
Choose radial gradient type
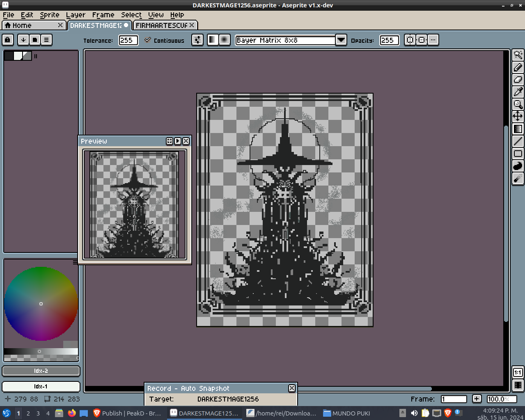pos(224,40)
